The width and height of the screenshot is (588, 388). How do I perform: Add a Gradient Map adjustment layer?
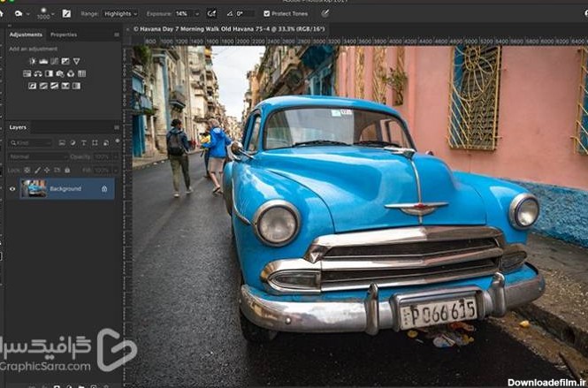pyautogui.click(x=76, y=86)
